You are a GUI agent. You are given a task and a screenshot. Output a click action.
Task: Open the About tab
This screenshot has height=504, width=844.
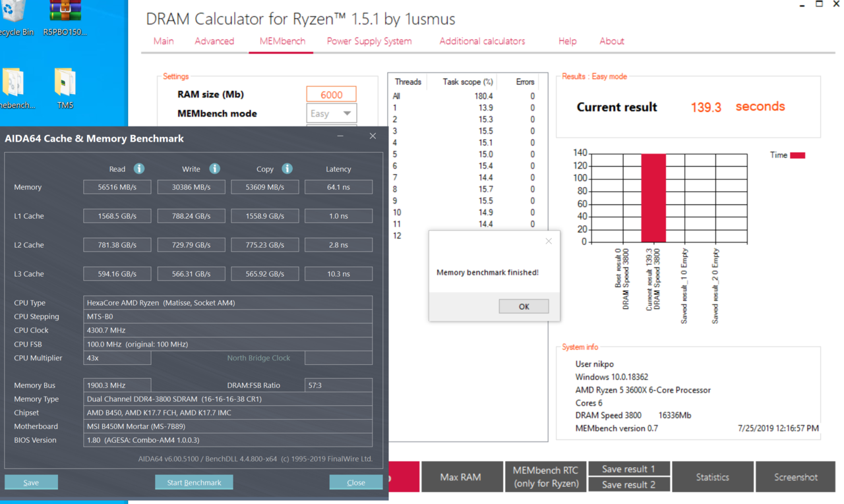(x=612, y=41)
